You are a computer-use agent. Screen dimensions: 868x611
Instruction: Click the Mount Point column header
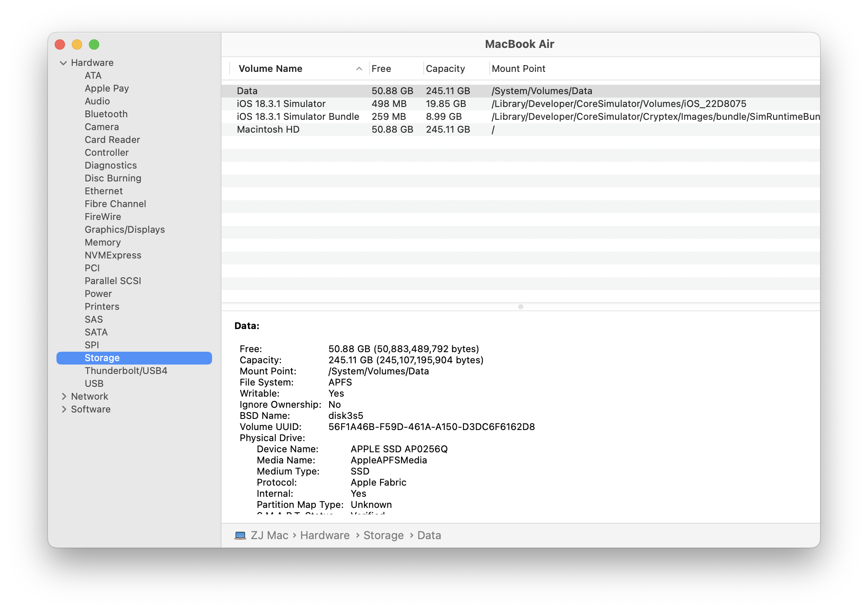(518, 69)
